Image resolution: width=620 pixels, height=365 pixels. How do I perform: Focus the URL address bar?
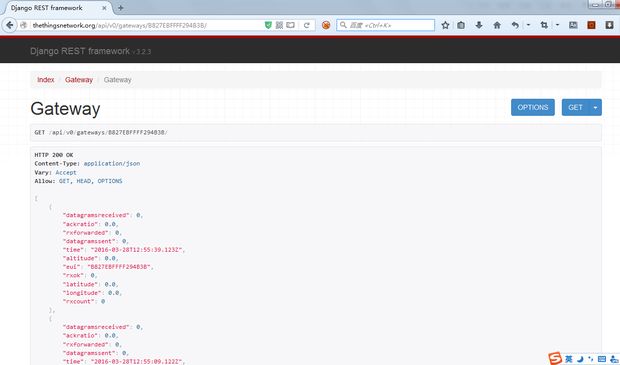click(146, 25)
